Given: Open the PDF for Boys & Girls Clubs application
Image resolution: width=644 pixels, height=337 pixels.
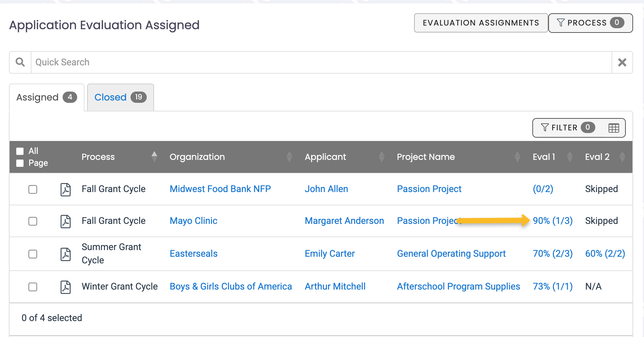Looking at the screenshot, I should tap(66, 287).
